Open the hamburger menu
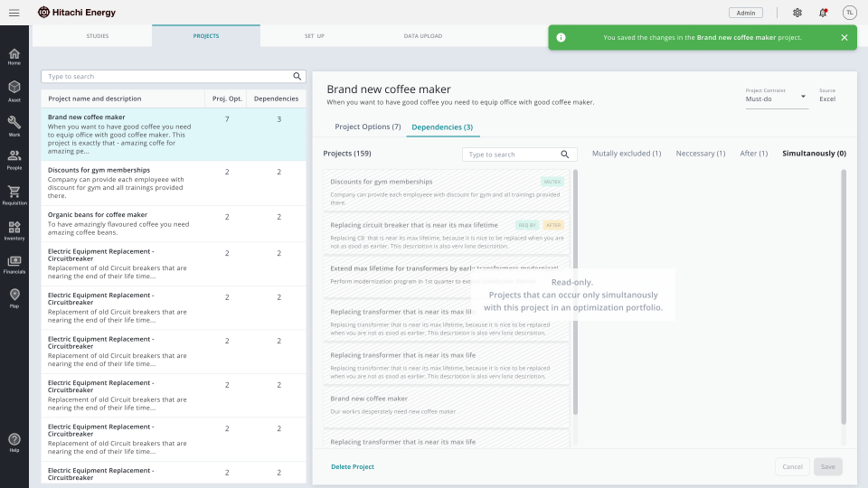The height and width of the screenshot is (488, 868). 14,13
